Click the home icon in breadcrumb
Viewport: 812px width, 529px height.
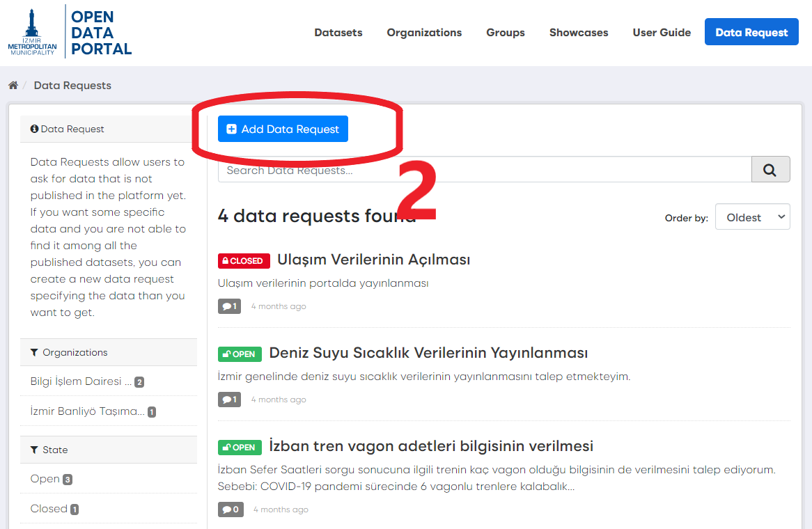click(13, 86)
